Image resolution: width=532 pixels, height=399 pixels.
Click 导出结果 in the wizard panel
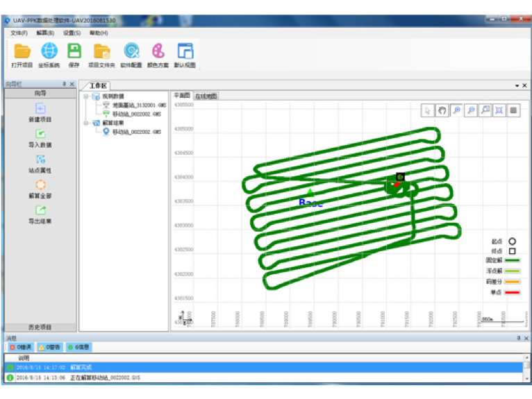tap(40, 214)
